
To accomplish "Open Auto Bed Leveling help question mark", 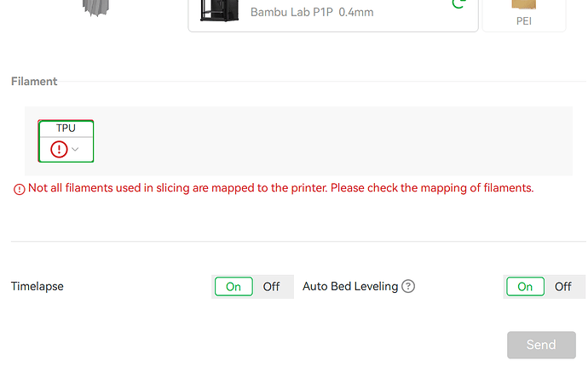I will pyautogui.click(x=408, y=286).
